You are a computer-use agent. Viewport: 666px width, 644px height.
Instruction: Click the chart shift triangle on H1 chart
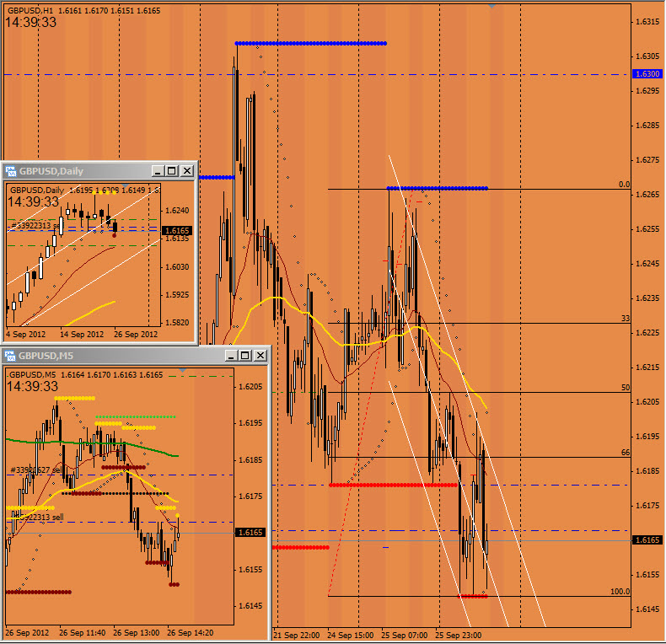(x=491, y=7)
